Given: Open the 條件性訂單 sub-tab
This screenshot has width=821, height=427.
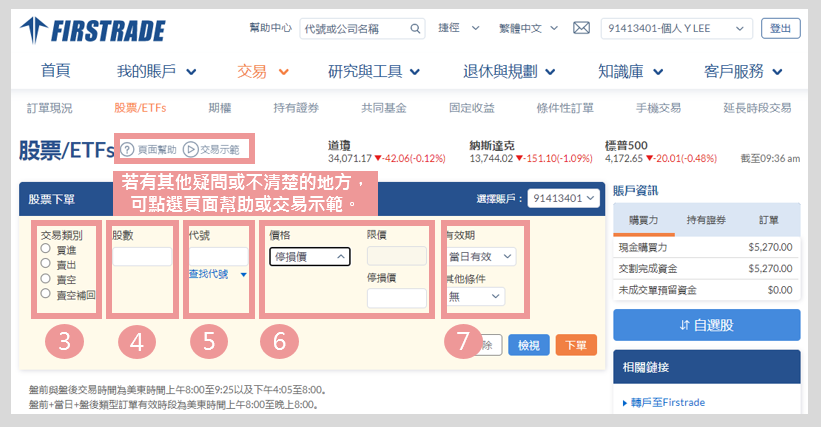Looking at the screenshot, I should (565, 108).
